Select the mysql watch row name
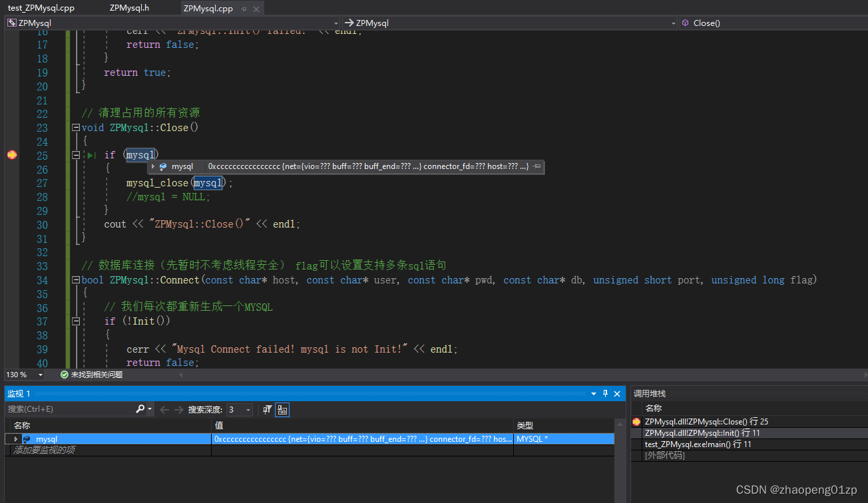Image resolution: width=868 pixels, height=503 pixels. coord(47,439)
